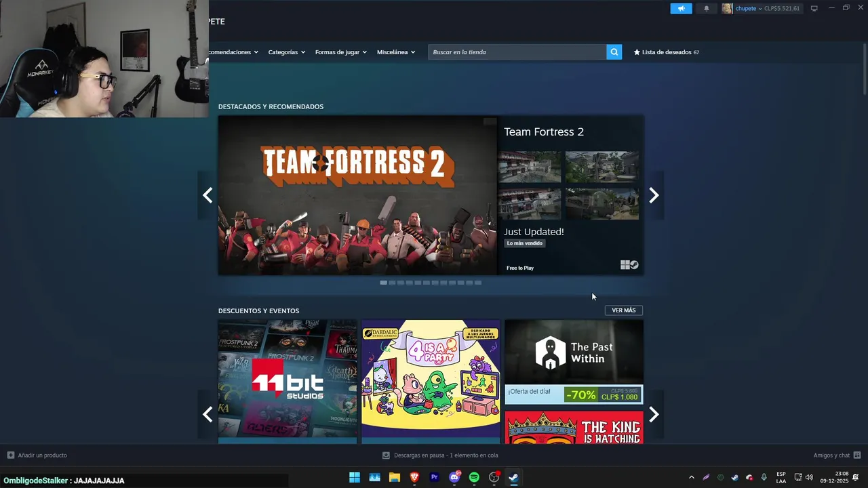Click the wishlist star icon
The height and width of the screenshot is (488, 868).
637,52
